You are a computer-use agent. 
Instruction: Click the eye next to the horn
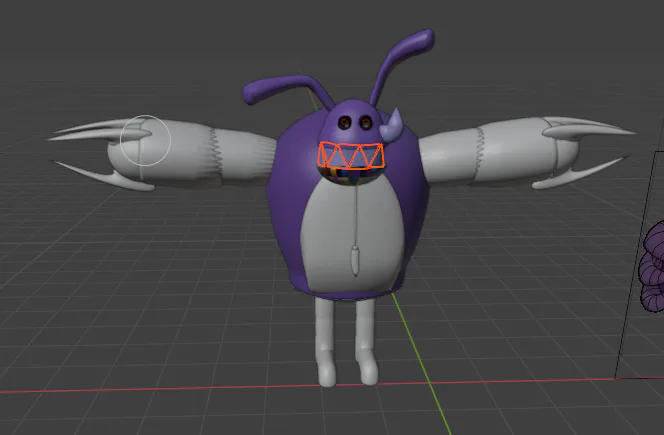(x=365, y=123)
